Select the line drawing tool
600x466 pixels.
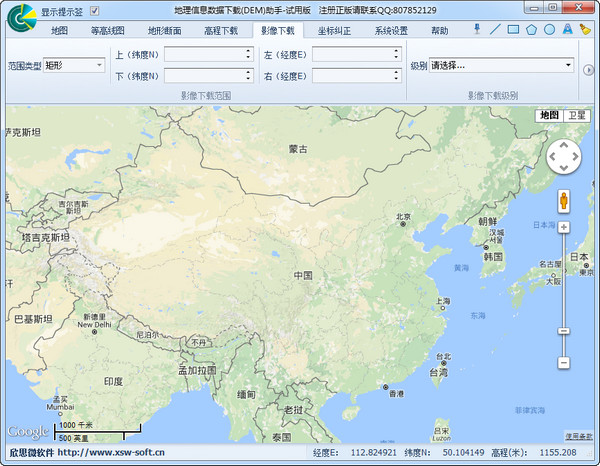coord(495,29)
